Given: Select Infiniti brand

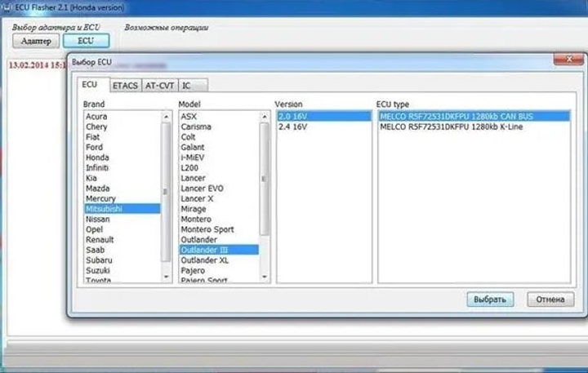Looking at the screenshot, I should pos(122,167).
